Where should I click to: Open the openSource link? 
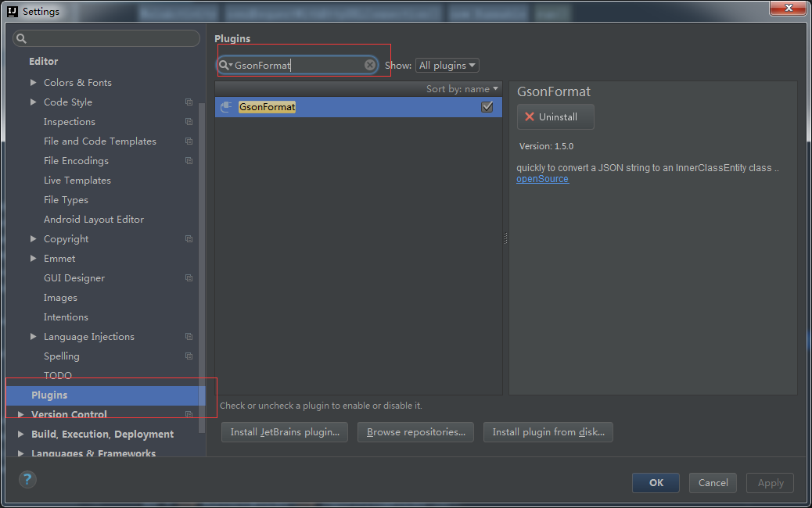[542, 179]
